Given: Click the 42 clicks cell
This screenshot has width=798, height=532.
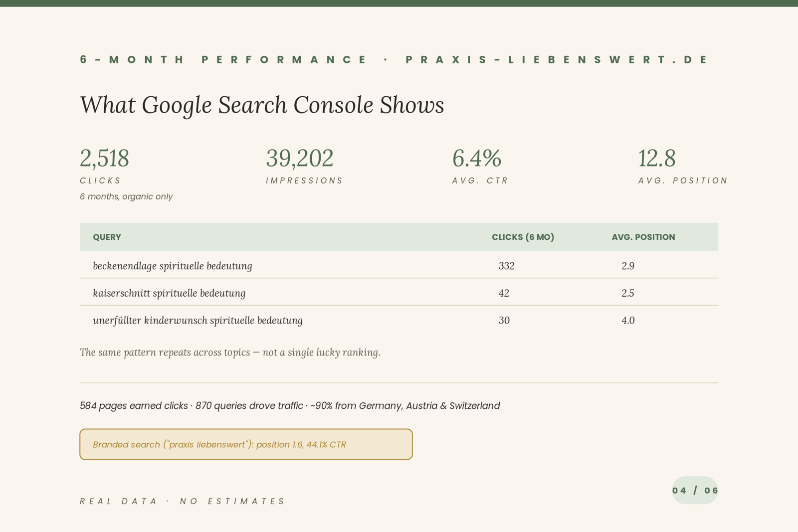Looking at the screenshot, I should 504,293.
